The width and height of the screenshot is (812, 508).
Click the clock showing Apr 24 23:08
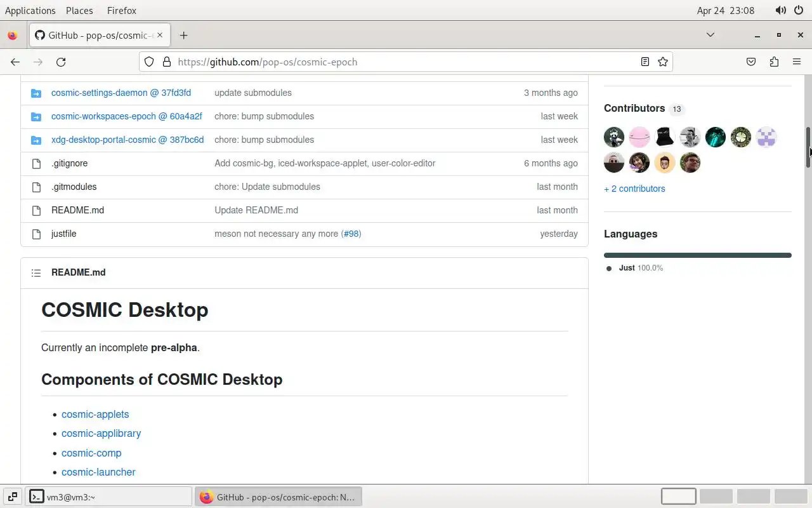tap(725, 10)
